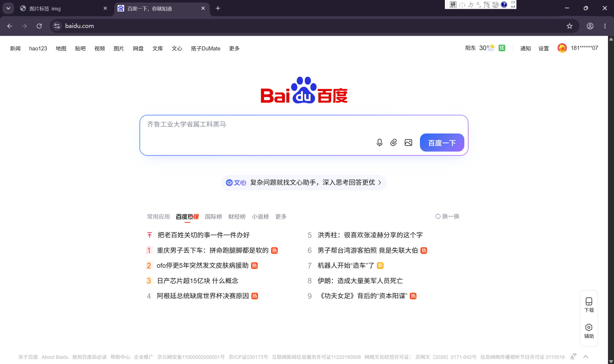The image size is (614, 364).
Task: Select the 百度热搜 tab
Action: [187, 217]
